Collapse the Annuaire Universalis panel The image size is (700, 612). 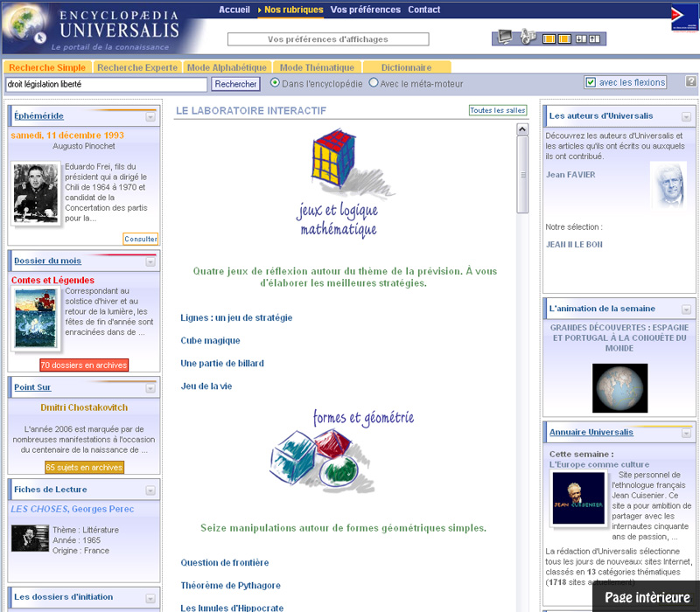tap(686, 433)
